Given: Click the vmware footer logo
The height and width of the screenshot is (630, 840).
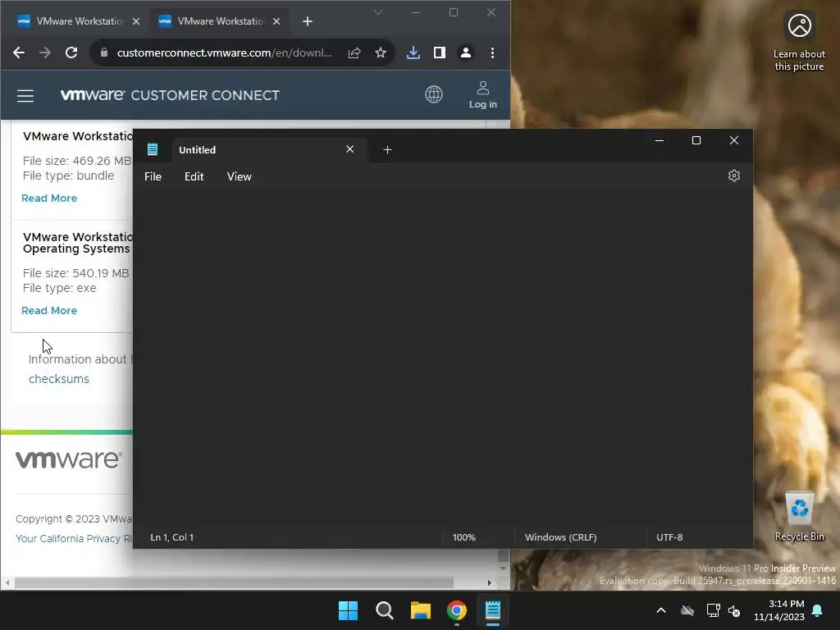Looking at the screenshot, I should click(69, 459).
